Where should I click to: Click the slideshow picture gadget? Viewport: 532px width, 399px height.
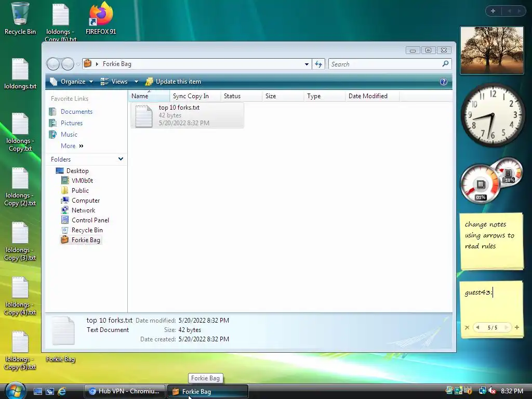click(x=491, y=50)
